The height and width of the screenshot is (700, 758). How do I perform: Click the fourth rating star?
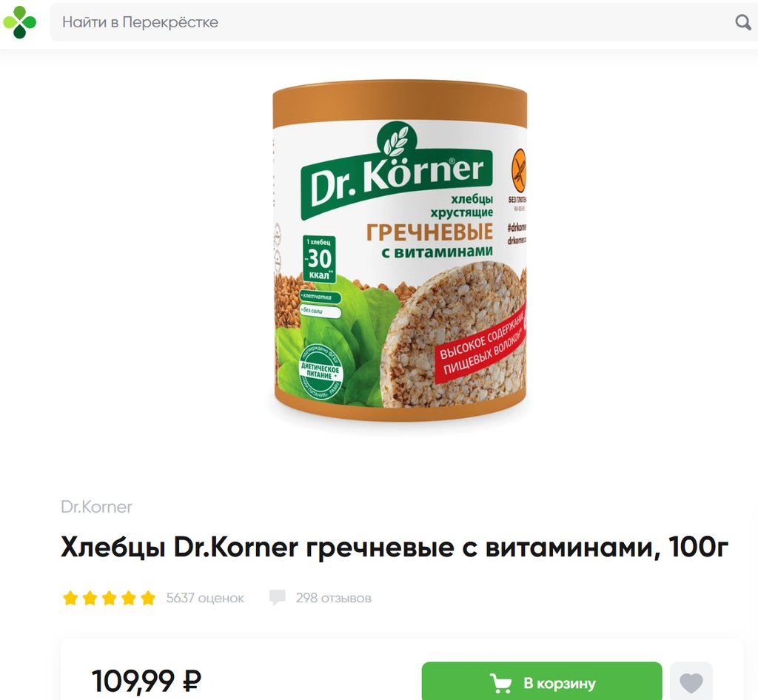coord(129,598)
